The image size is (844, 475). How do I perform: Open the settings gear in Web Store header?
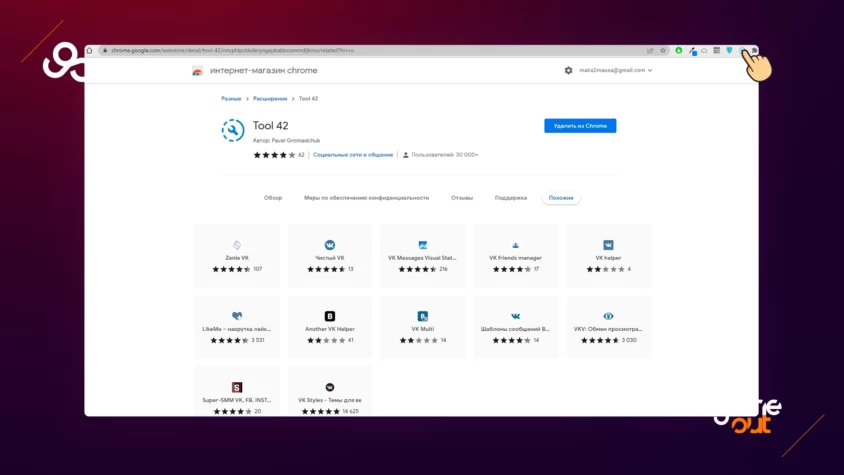[x=568, y=70]
